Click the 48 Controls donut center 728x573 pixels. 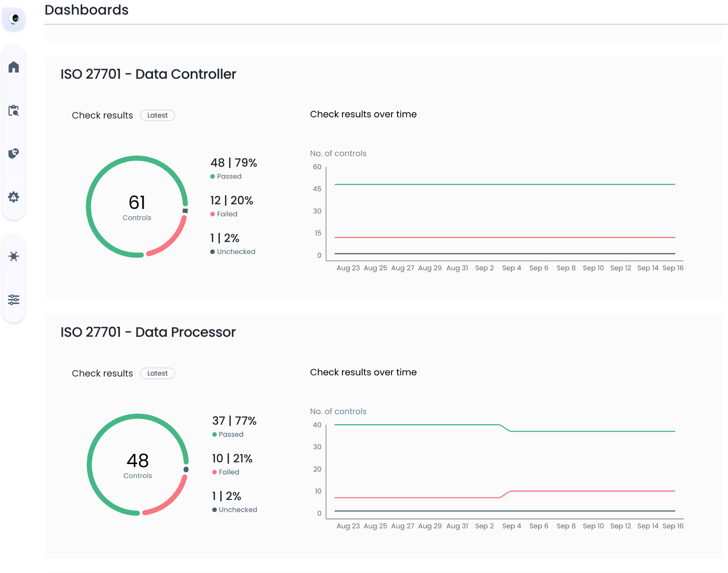click(x=138, y=465)
